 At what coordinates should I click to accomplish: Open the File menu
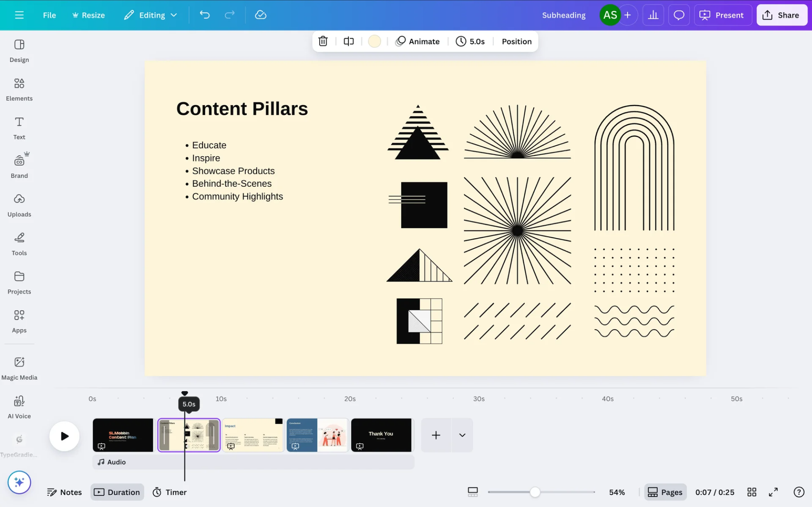click(x=49, y=15)
